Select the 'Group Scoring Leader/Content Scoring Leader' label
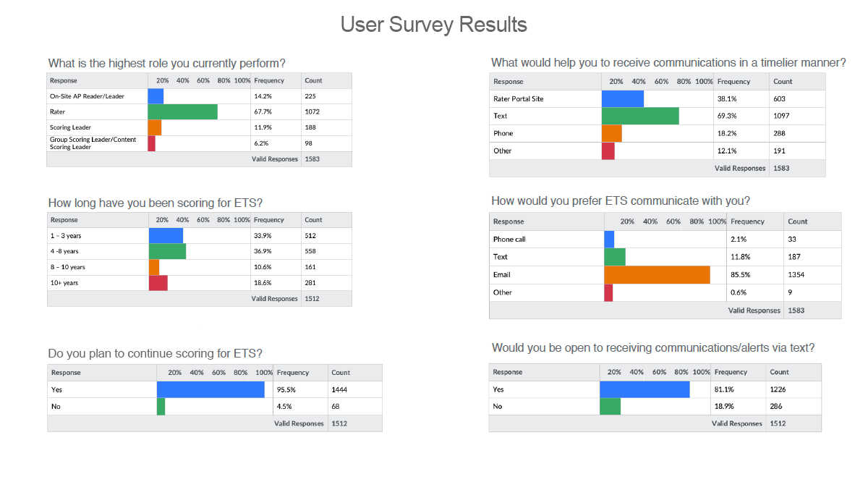The width and height of the screenshot is (868, 503). (x=88, y=143)
